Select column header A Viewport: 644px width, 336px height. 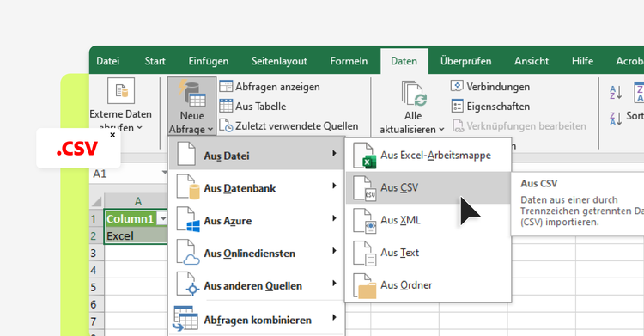coord(137,201)
